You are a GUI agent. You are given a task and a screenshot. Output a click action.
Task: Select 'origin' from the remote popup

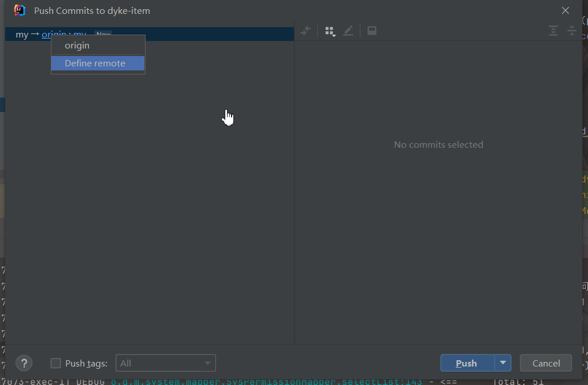pyautogui.click(x=77, y=46)
